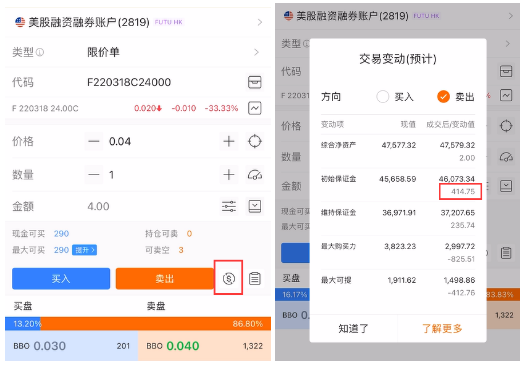Tap 维持保证金 row label in dialog
The width and height of the screenshot is (525, 367).
(338, 213)
